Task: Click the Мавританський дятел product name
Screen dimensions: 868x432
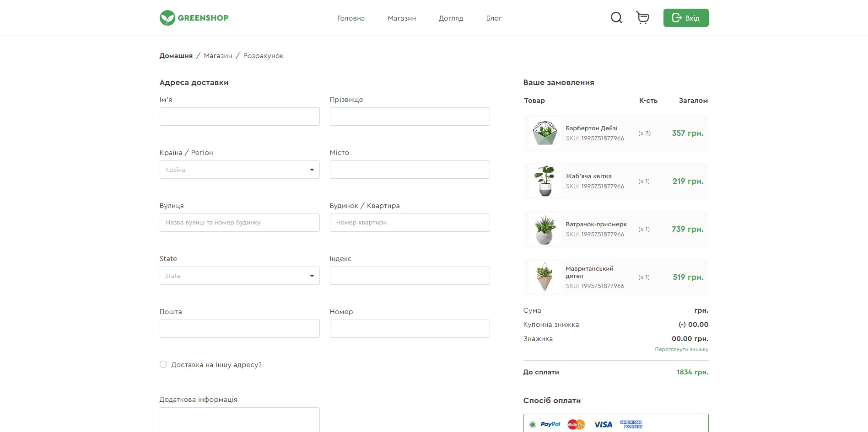Action: [x=589, y=272]
